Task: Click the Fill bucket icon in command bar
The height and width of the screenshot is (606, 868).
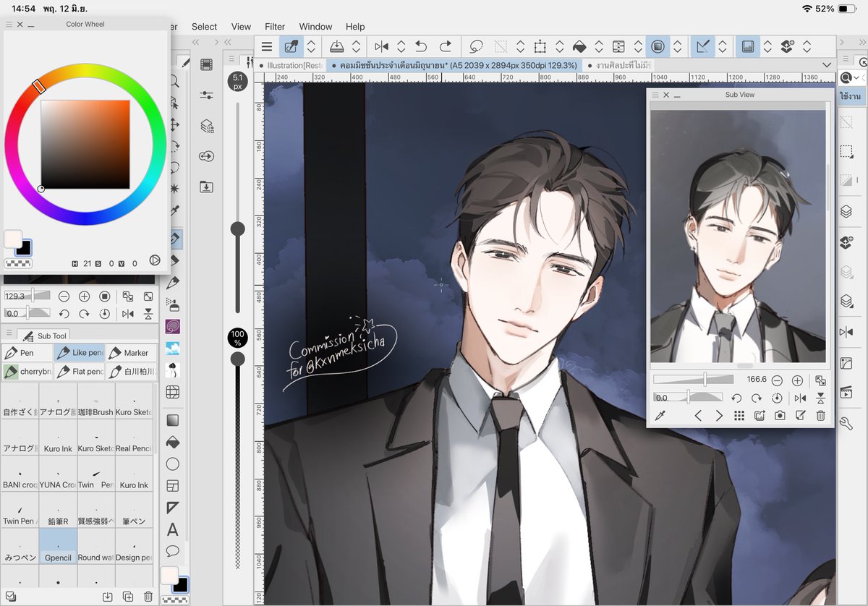Action: (x=579, y=46)
